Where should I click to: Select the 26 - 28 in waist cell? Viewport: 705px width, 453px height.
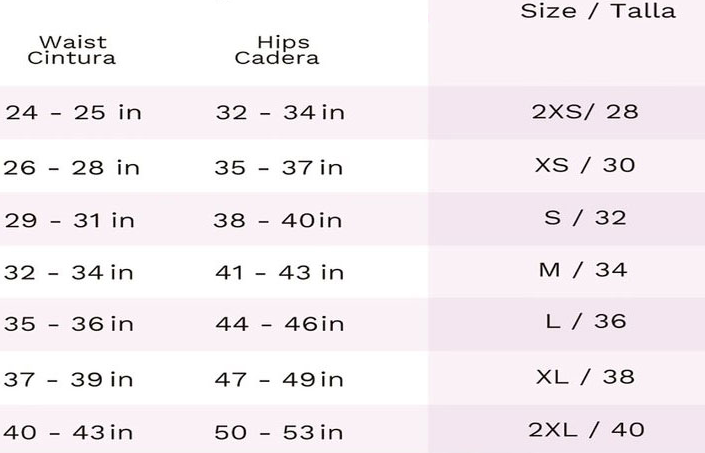[x=72, y=167]
